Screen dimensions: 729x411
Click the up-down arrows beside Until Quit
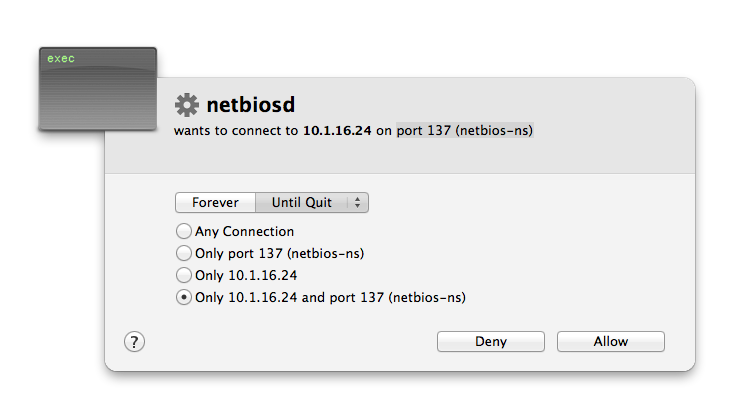357,203
